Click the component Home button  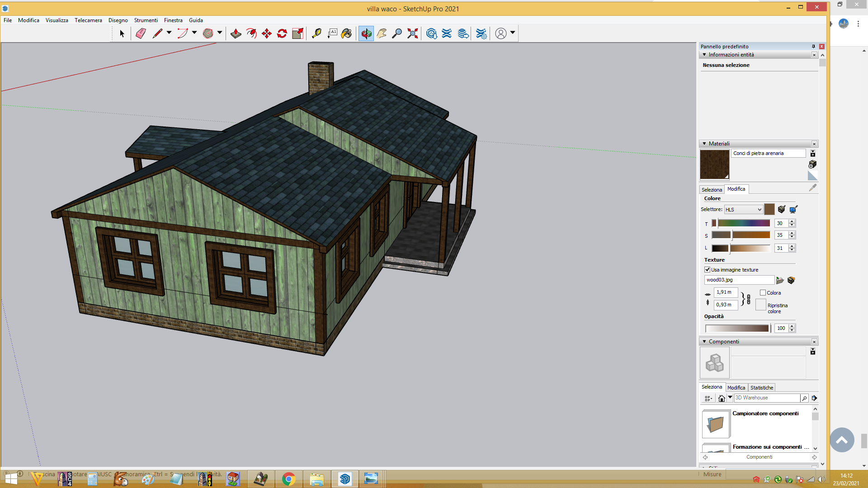[x=722, y=398]
